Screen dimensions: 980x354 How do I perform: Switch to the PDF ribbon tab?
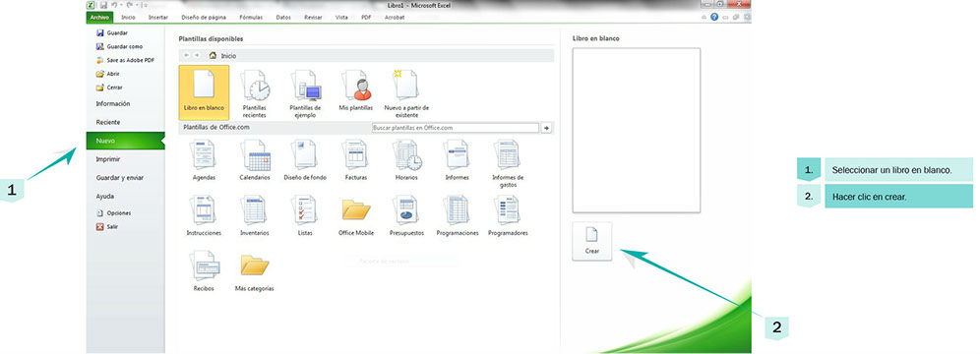click(x=366, y=18)
